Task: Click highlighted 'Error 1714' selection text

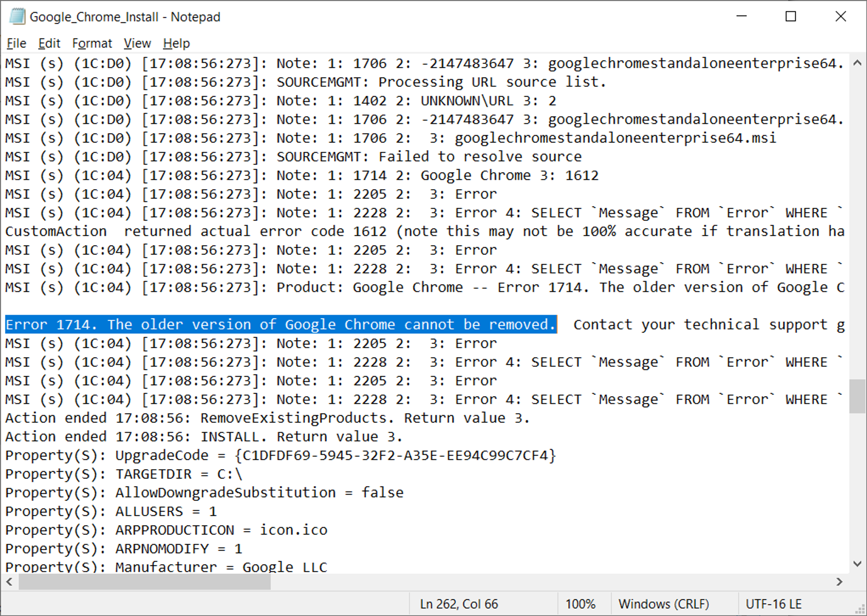Action: 281,325
